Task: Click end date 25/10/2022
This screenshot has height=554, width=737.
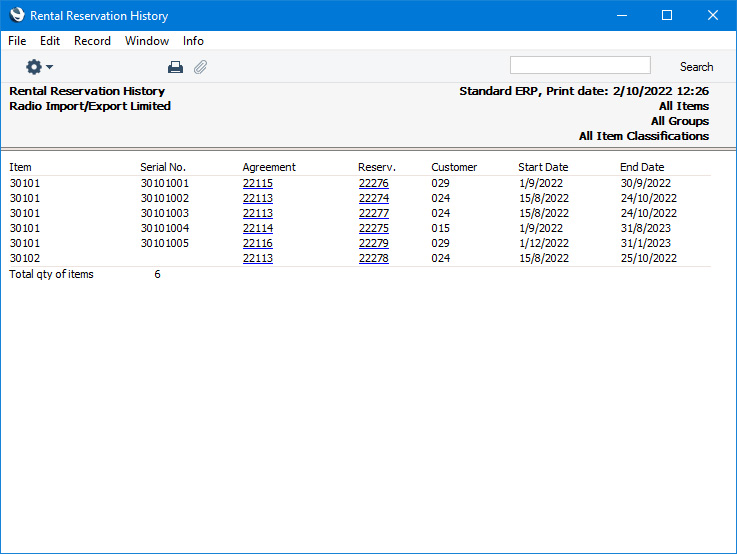Action: pyautogui.click(x=649, y=258)
